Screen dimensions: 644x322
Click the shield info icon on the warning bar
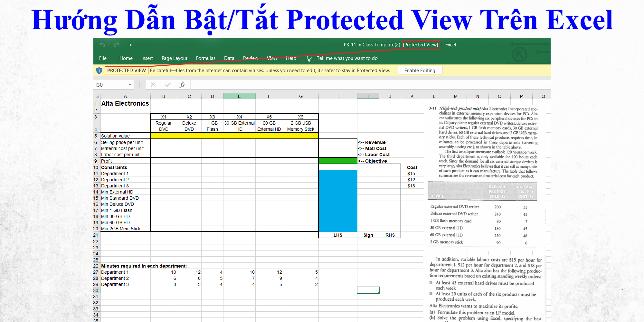(x=99, y=70)
